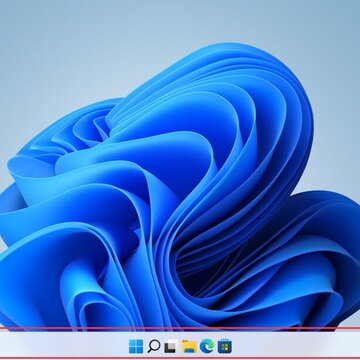Click the blue-green swirl Edge icon
This screenshot has height=360, width=360.
click(x=207, y=347)
